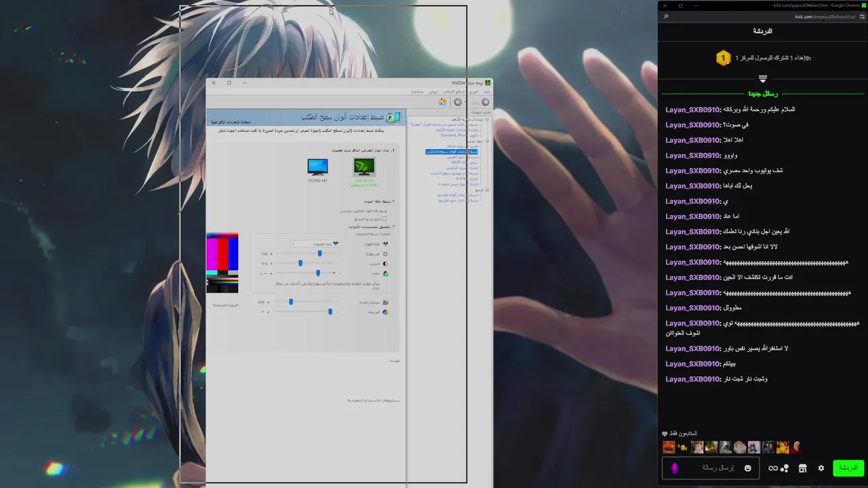Click the gold number 1 gift badge

[x=723, y=58]
